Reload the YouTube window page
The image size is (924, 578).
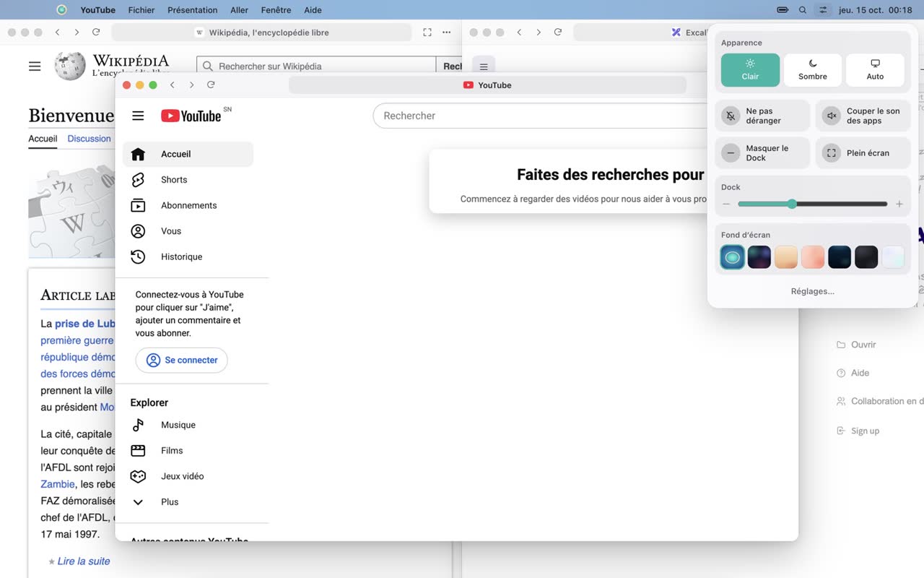pos(211,85)
